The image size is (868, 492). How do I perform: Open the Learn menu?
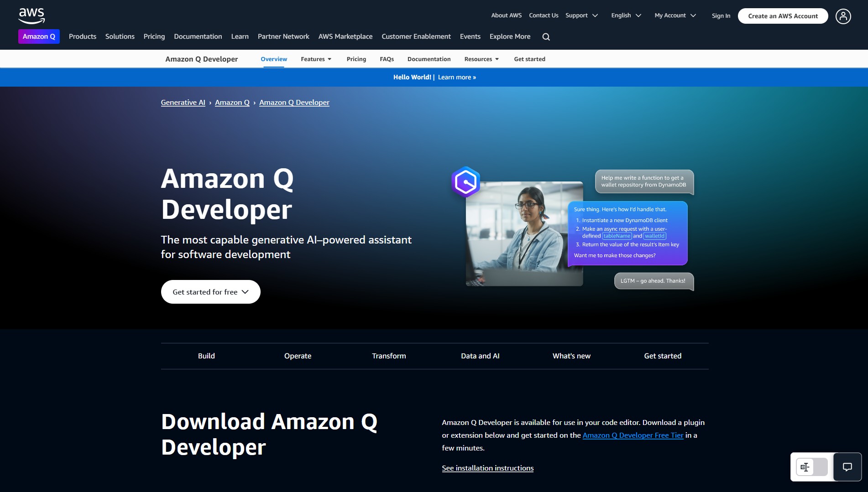point(240,36)
